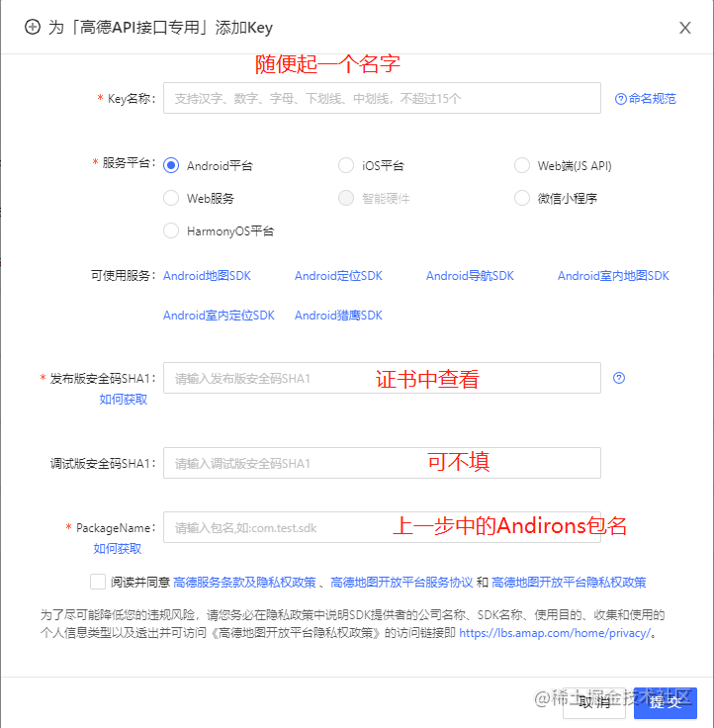Click the 取消 cancel button

[x=594, y=702]
